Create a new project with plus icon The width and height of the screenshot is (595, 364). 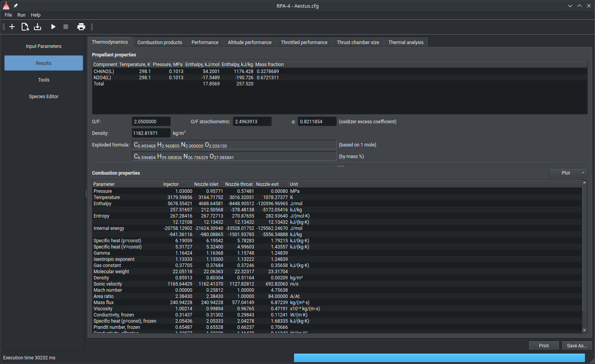(12, 27)
